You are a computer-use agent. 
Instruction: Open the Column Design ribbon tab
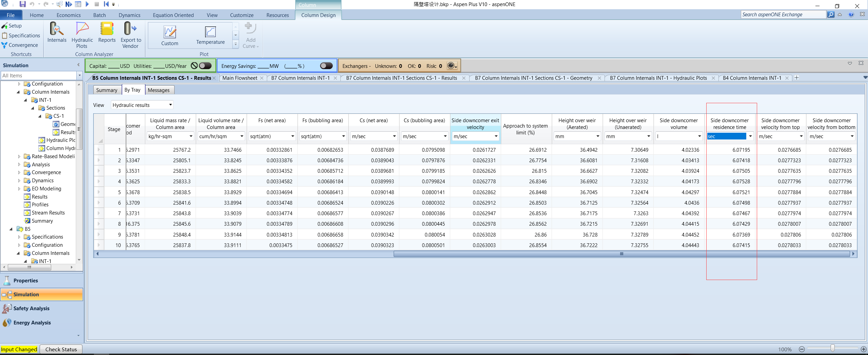click(318, 15)
